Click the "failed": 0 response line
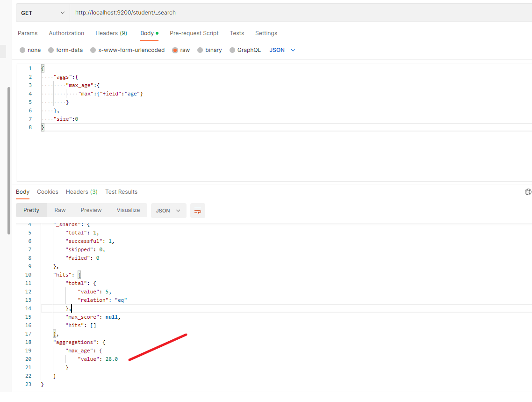Image resolution: width=532 pixels, height=402 pixels. coord(82,258)
